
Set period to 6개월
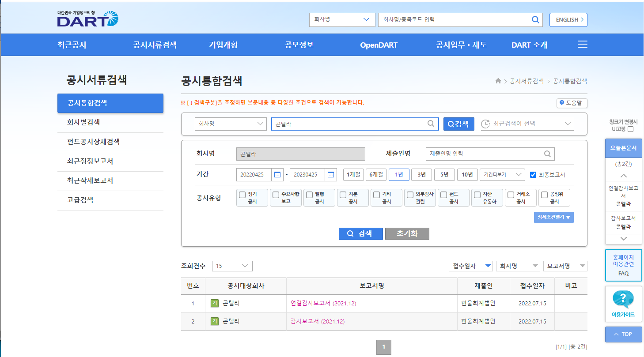376,175
